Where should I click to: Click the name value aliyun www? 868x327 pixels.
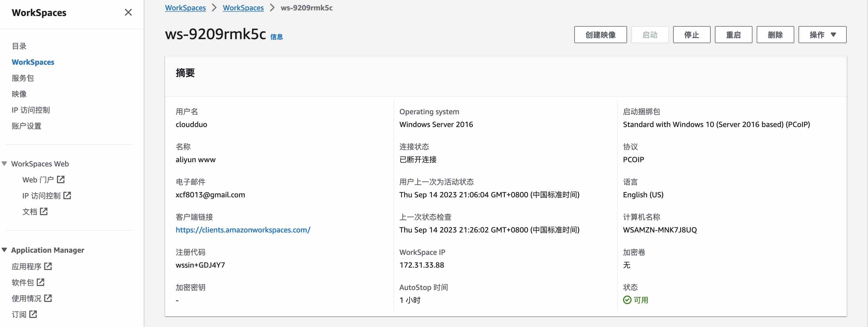(x=195, y=160)
